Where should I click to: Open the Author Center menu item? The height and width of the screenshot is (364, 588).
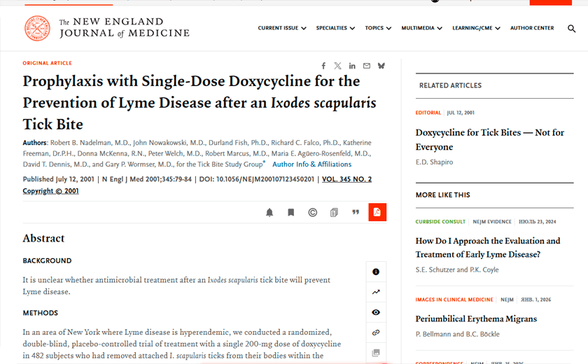[x=532, y=28]
